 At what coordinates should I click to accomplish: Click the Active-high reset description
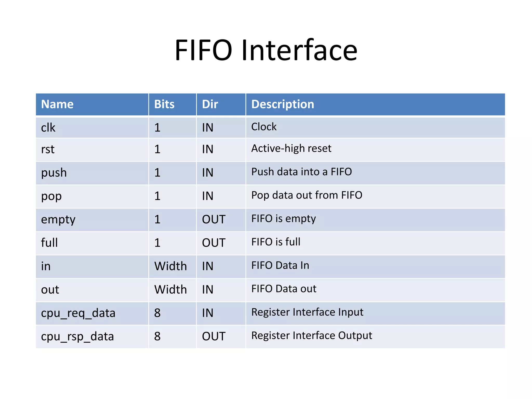coord(291,149)
